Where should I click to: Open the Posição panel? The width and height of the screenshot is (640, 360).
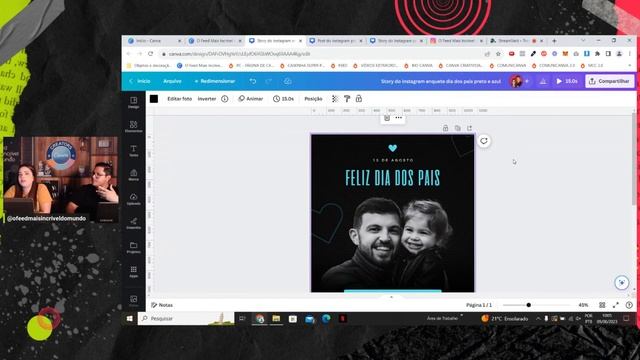(313, 99)
